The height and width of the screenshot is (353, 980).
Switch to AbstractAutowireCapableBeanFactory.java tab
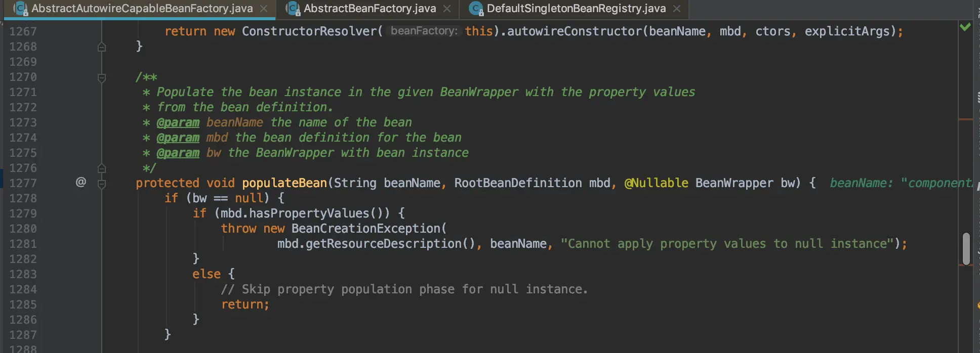(142, 9)
